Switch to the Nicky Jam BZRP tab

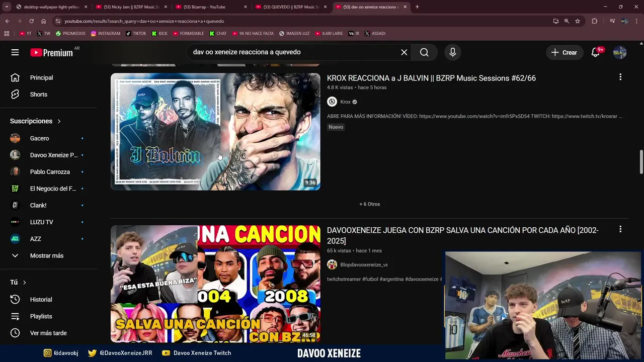130,7
